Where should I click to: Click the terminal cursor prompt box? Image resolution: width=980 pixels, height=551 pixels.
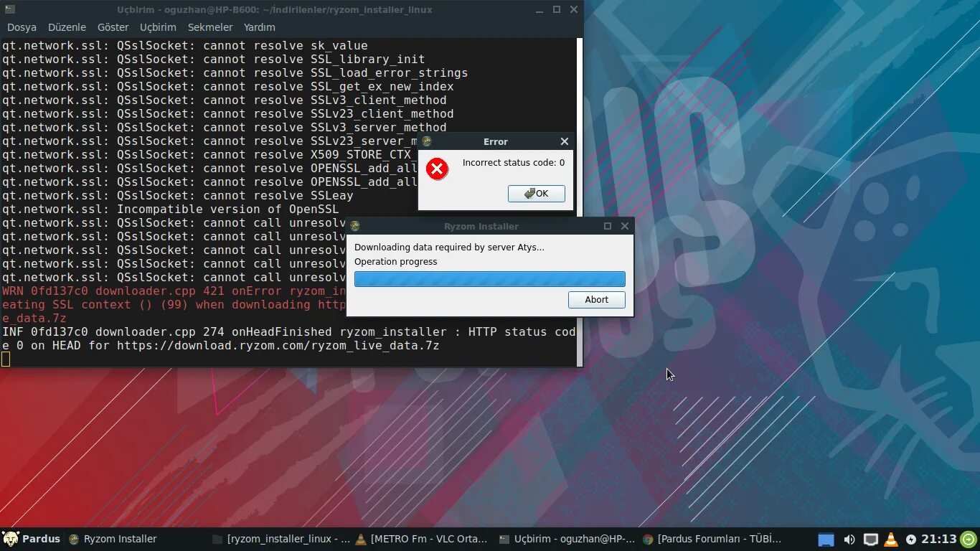[x=6, y=359]
